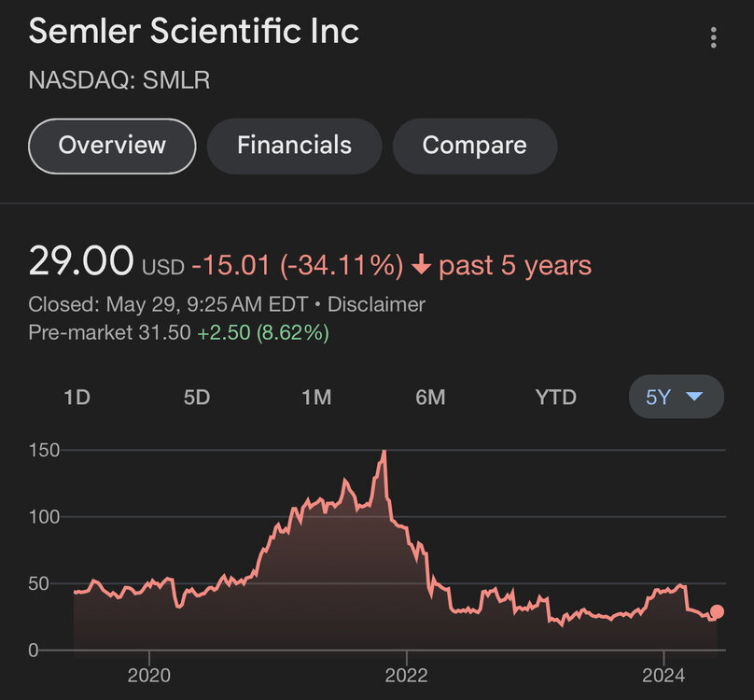
Task: Click the Semler Scientific Inc title
Action: tap(194, 31)
